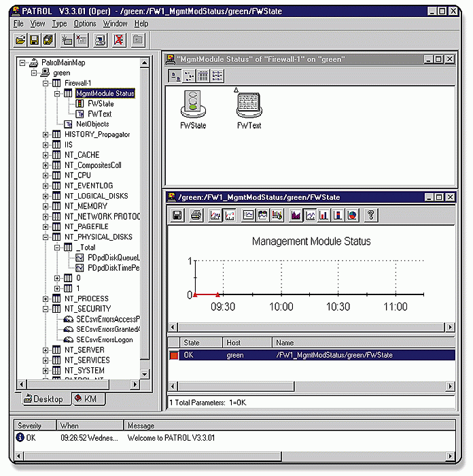Image resolution: width=473 pixels, height=476 pixels.
Task: Click the pie chart graph type icon
Action: (352, 216)
